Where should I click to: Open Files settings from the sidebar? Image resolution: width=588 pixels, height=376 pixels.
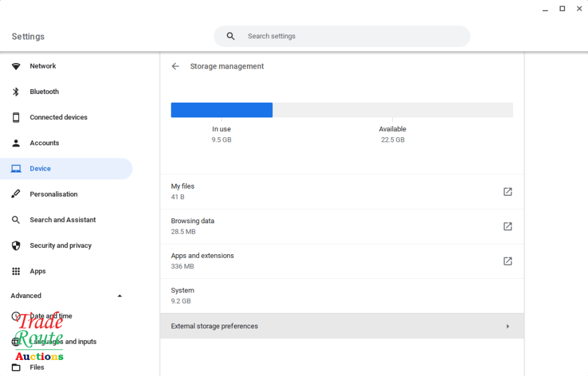pyautogui.click(x=37, y=367)
